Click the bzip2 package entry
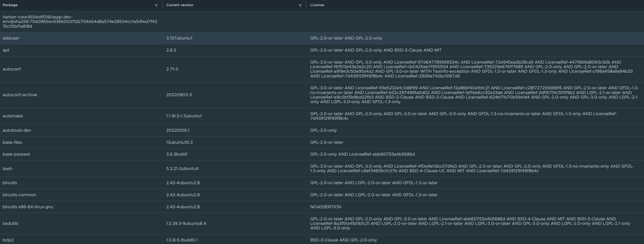The image size is (644, 244). pos(8,240)
